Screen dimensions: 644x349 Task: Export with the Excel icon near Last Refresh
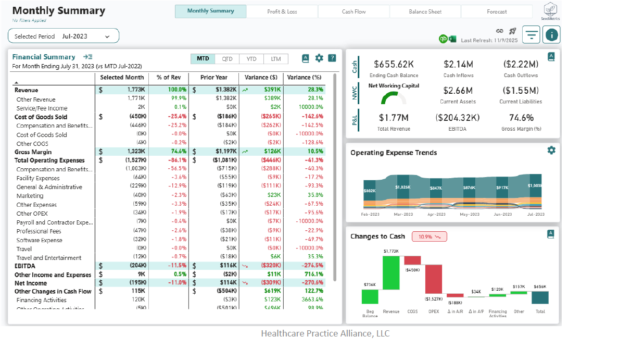pyautogui.click(x=452, y=39)
